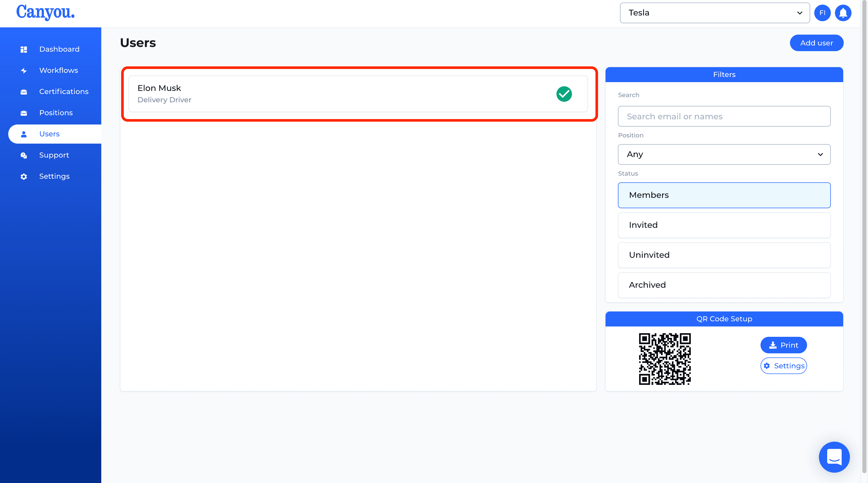The width and height of the screenshot is (868, 483).
Task: Click the Support chat icon in sidebar
Action: [24, 155]
